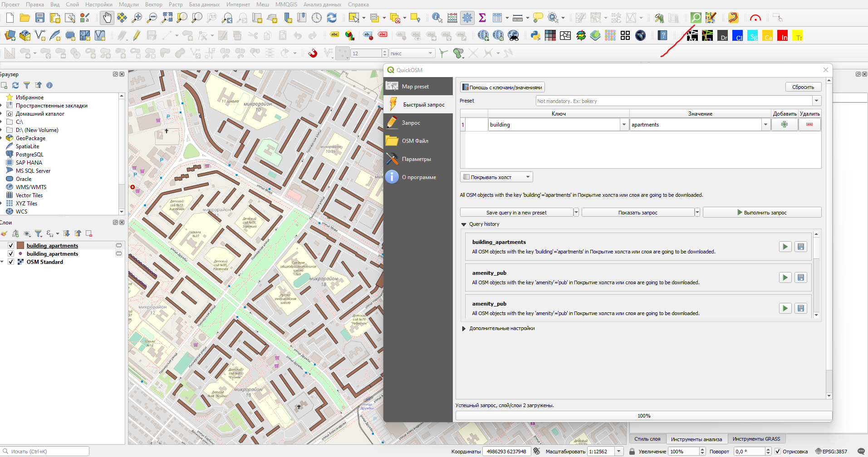This screenshot has height=457, width=868.
Task: Open the Python console icon
Action: point(535,35)
